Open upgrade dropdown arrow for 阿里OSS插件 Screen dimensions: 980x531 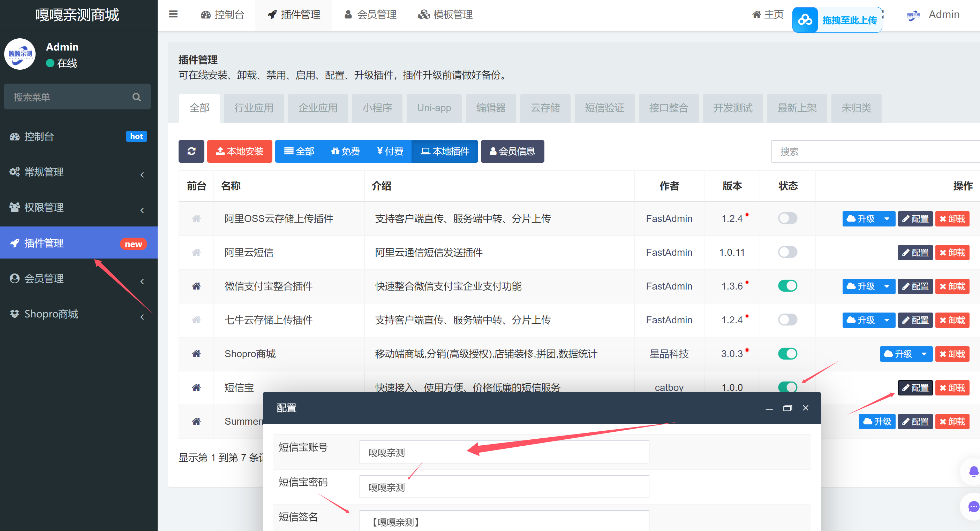click(887, 219)
